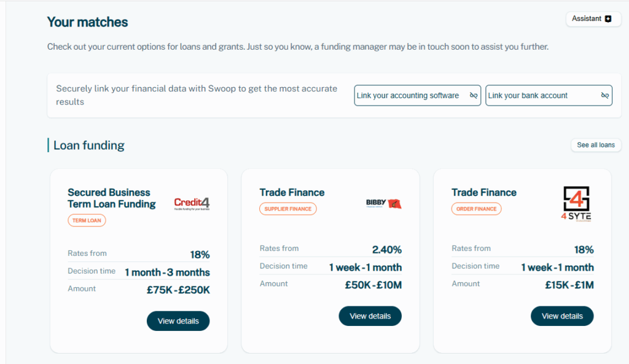This screenshot has width=629, height=364.
Task: Select Link your bank account
Action: tap(549, 95)
